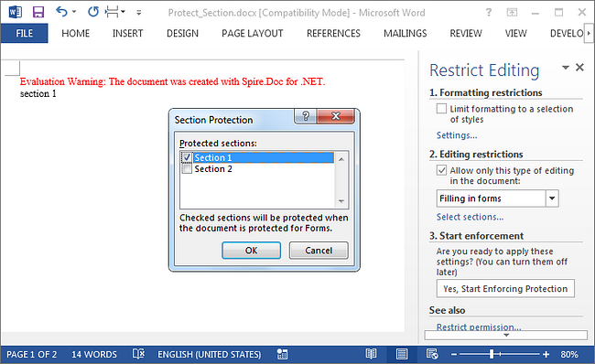Click OK in Section Protection dialog
This screenshot has width=595, height=364.
click(x=251, y=251)
